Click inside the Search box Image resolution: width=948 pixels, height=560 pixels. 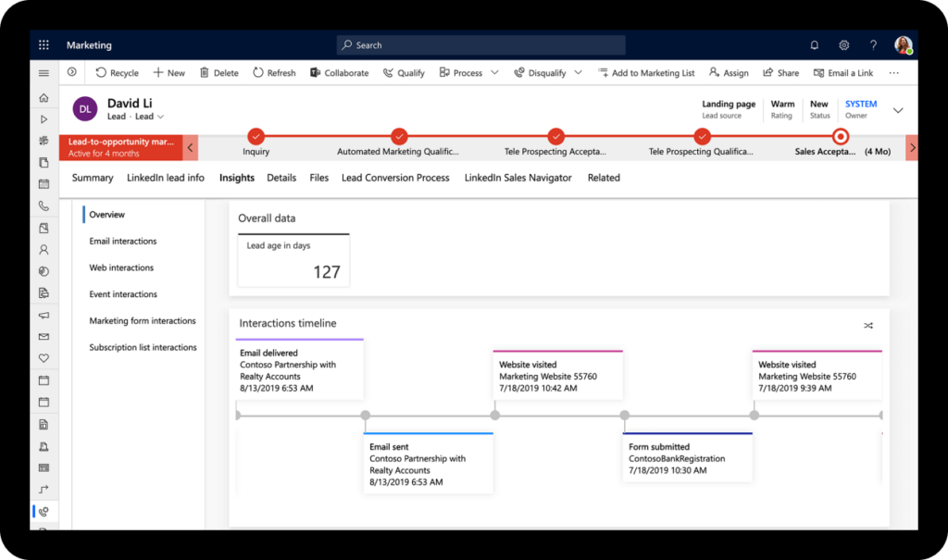pyautogui.click(x=480, y=44)
